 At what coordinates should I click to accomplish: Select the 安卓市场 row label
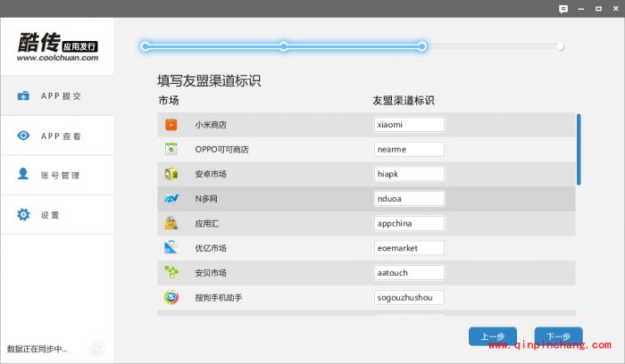[211, 174]
